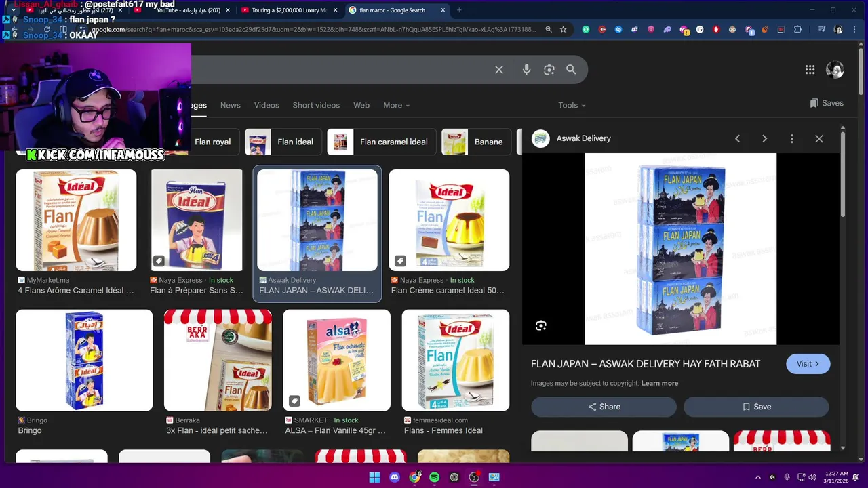
Task: Open the Berraka 3x Flan image result
Action: pos(218,361)
